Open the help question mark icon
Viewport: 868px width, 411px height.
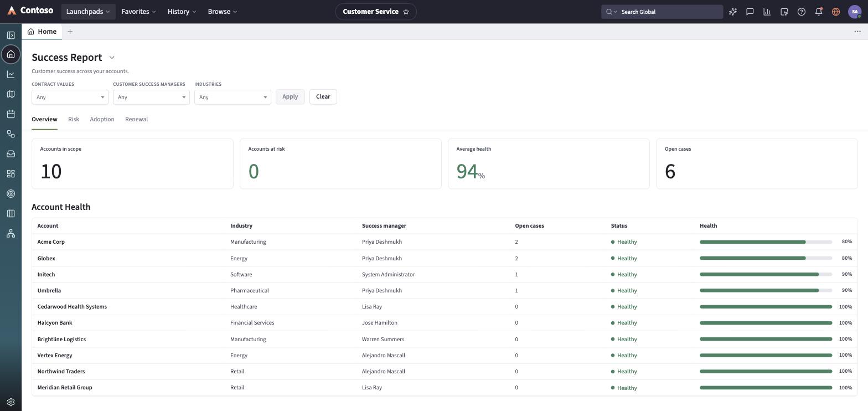pos(802,12)
